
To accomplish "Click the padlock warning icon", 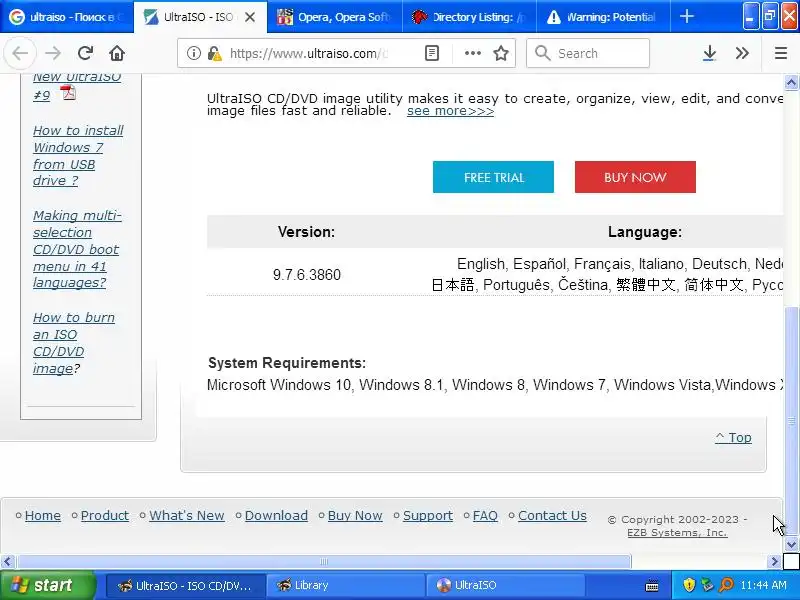I will 215,53.
